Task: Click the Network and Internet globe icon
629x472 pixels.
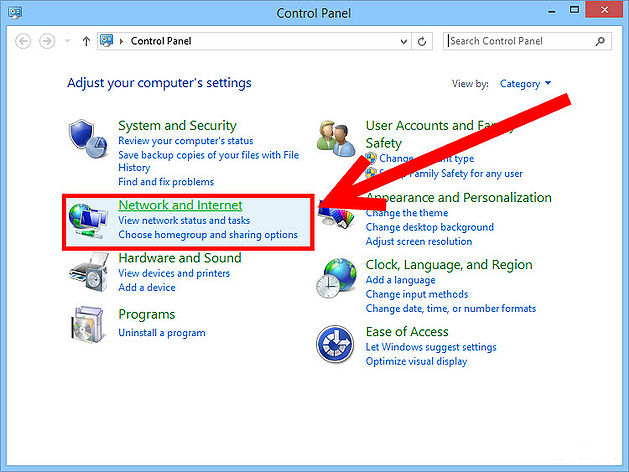Action: tap(88, 221)
